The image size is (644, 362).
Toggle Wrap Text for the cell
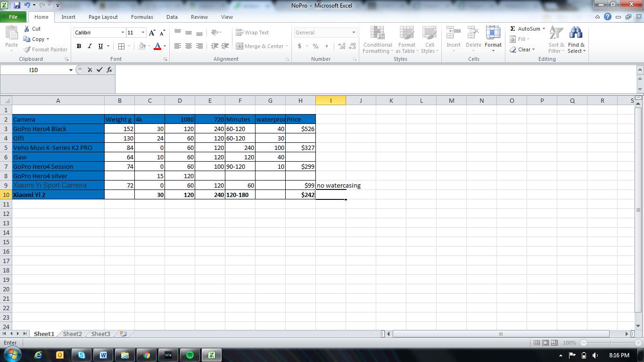pos(252,33)
